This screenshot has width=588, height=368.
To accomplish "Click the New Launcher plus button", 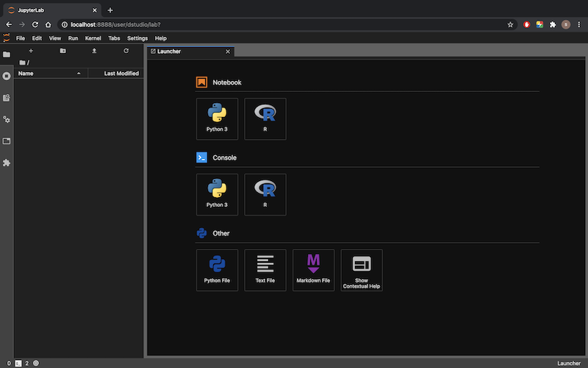I will 31,51.
